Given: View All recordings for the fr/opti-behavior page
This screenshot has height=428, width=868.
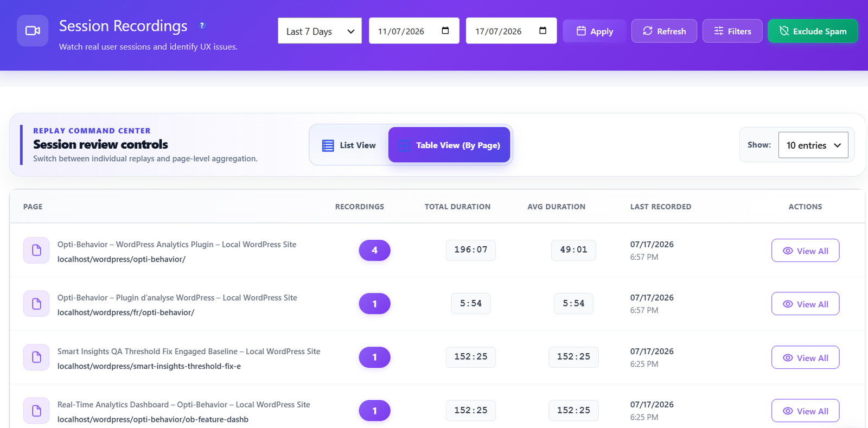Looking at the screenshot, I should point(806,304).
